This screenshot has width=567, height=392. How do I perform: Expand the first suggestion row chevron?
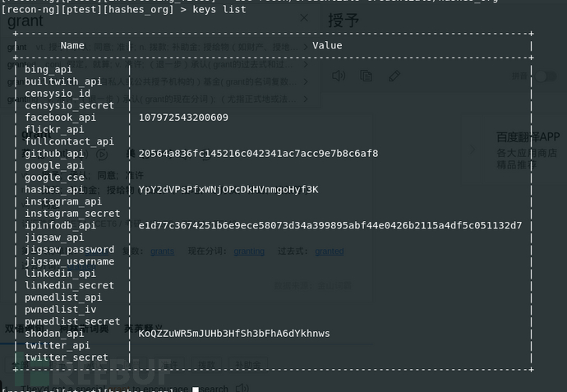[306, 48]
